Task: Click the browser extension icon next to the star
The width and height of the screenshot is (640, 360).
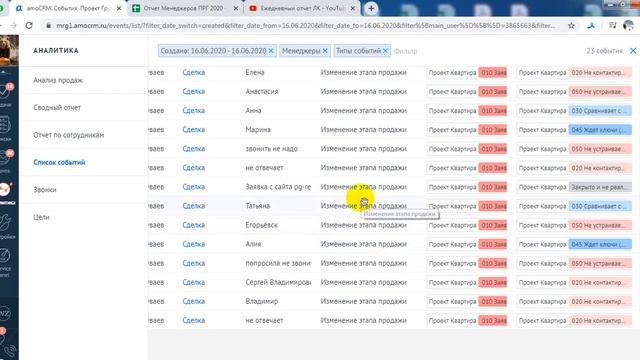Action: coord(591,26)
